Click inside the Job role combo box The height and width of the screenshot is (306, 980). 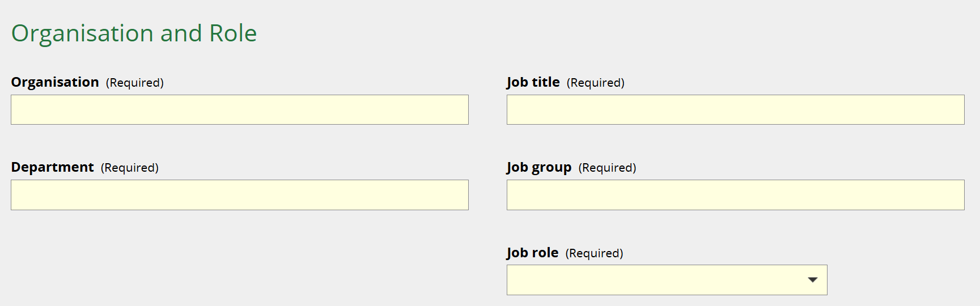(652, 280)
